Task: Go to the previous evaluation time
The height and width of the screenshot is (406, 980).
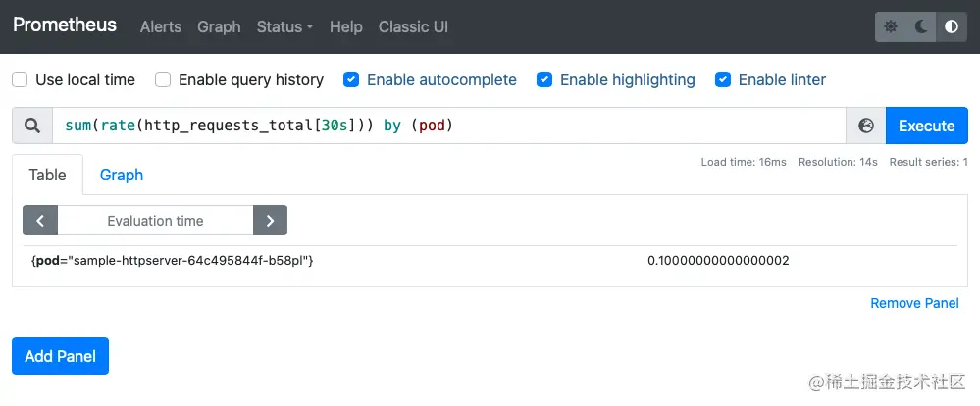Action: [40, 221]
